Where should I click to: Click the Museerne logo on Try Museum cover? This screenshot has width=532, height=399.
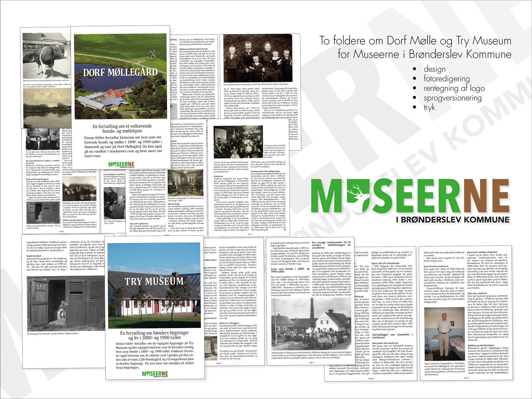coord(155,374)
